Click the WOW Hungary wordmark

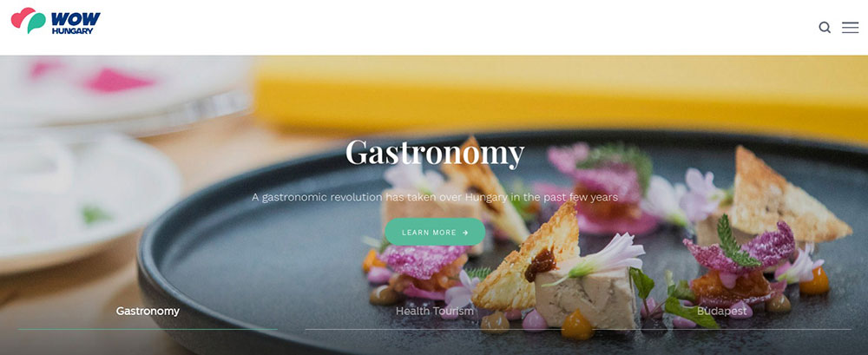pyautogui.click(x=76, y=23)
